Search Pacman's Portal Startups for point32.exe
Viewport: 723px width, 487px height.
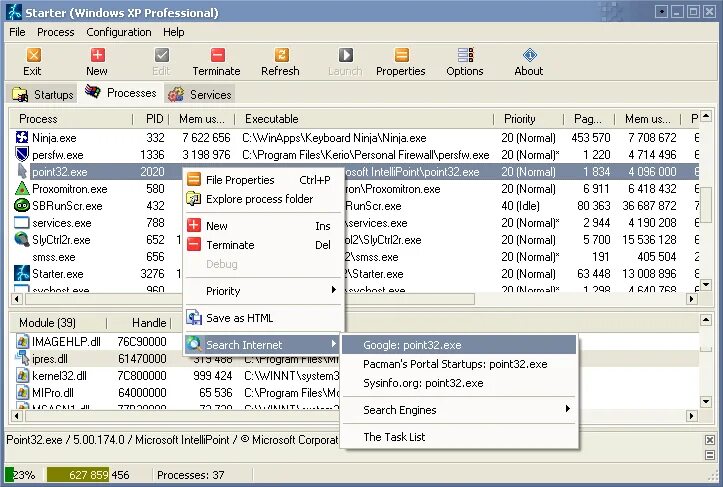460,364
